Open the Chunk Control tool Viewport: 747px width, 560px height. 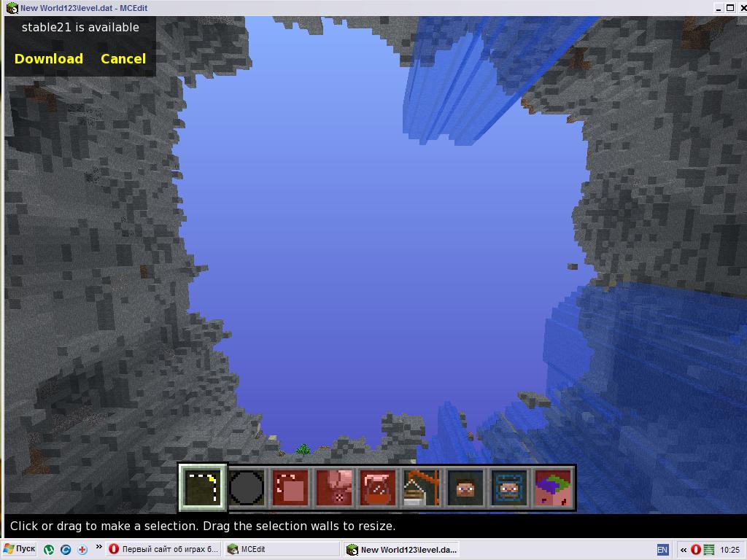[x=553, y=488]
